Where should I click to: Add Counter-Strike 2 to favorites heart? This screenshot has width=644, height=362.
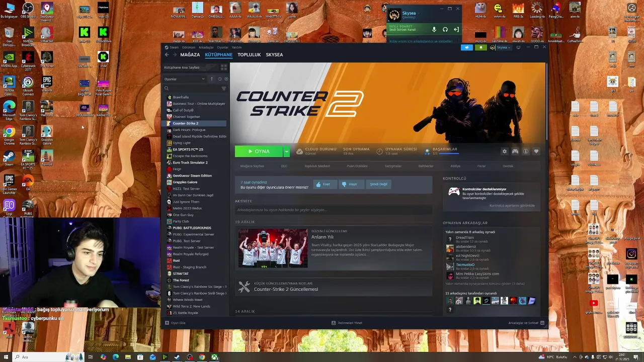pyautogui.click(x=536, y=151)
